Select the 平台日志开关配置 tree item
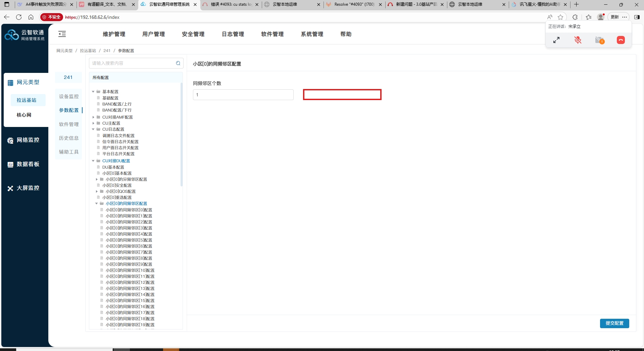This screenshot has width=644, height=351. pyautogui.click(x=118, y=154)
